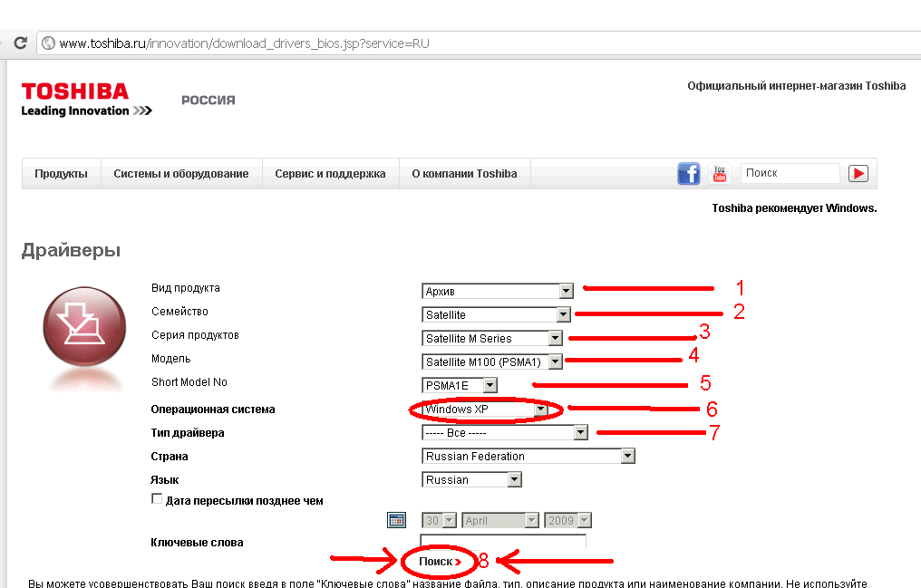Open 'Официальный интернет-магазин Toshiba' link
This screenshot has width=921, height=588.
pos(797,86)
